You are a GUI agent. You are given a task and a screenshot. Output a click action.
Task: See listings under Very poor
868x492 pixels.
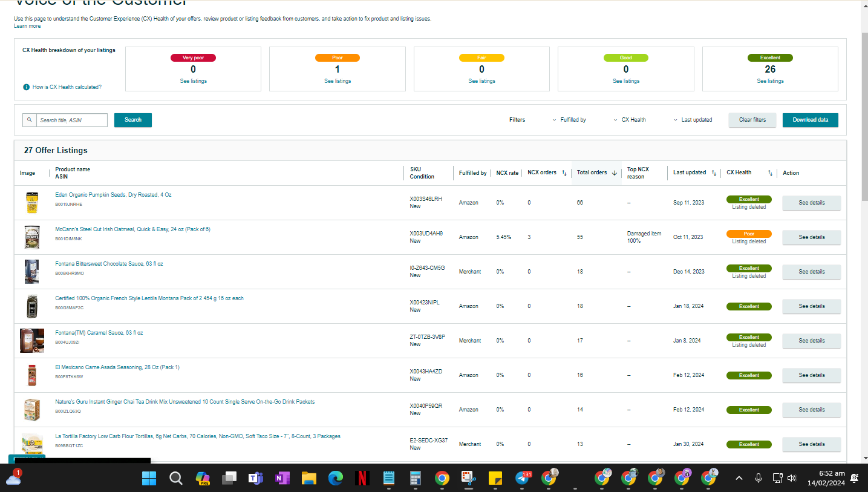(193, 81)
